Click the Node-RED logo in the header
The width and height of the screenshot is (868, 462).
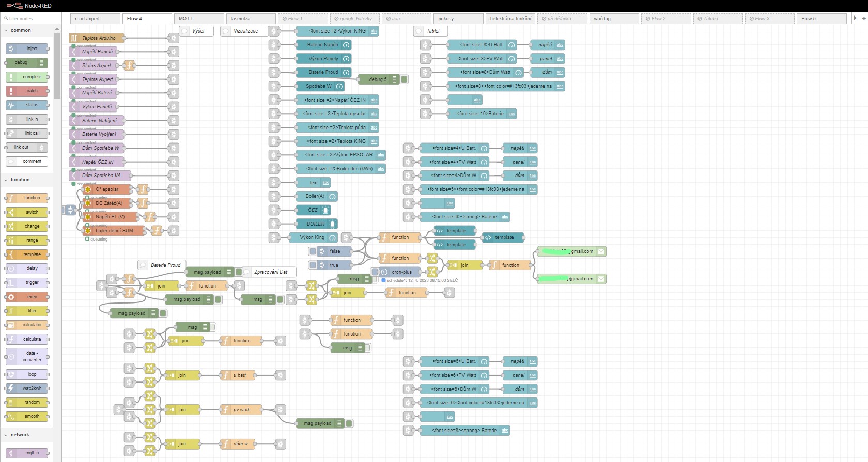29,6
